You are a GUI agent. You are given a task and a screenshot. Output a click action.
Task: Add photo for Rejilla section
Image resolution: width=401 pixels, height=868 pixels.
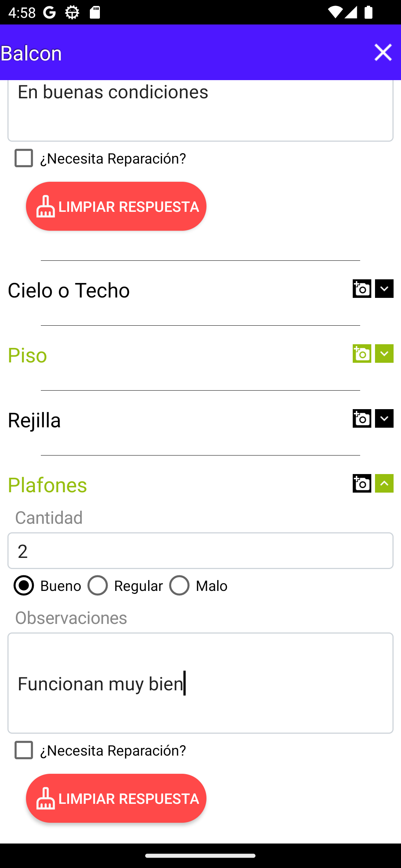(x=362, y=419)
